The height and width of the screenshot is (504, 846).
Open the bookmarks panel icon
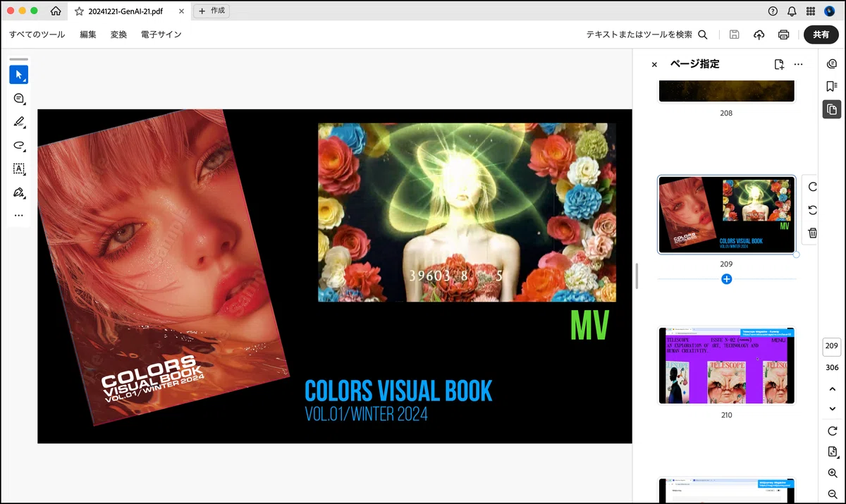point(832,86)
